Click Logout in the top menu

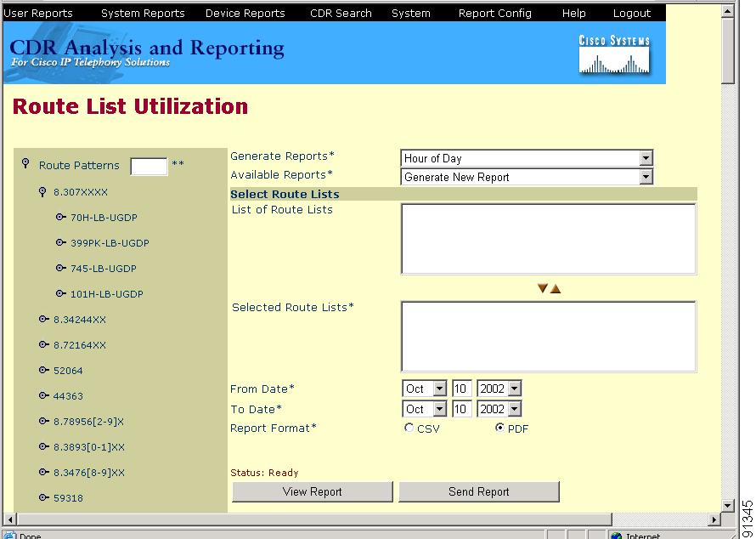[632, 13]
